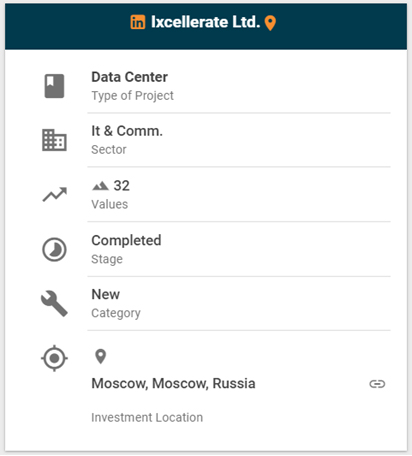Click the Investment Location label
This screenshot has height=456, width=412.
pos(147,417)
